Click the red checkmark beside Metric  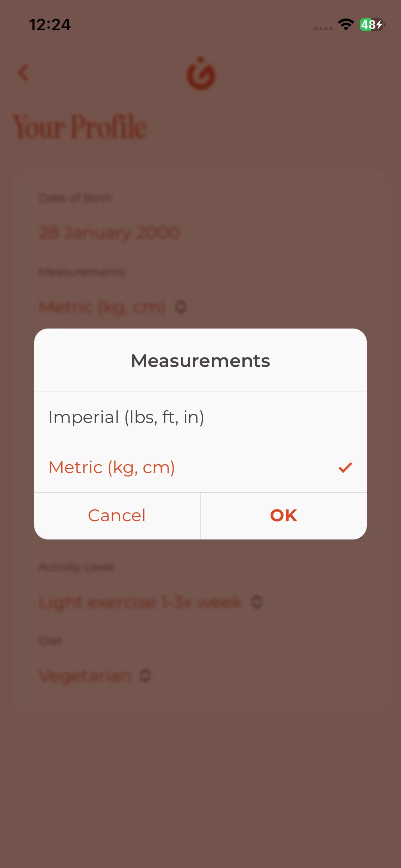point(345,467)
